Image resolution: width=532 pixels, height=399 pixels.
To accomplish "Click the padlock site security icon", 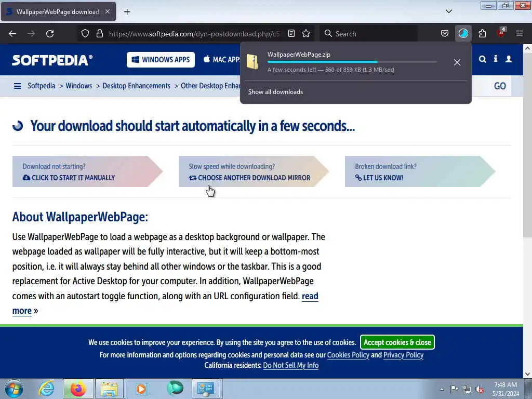I will click(99, 34).
